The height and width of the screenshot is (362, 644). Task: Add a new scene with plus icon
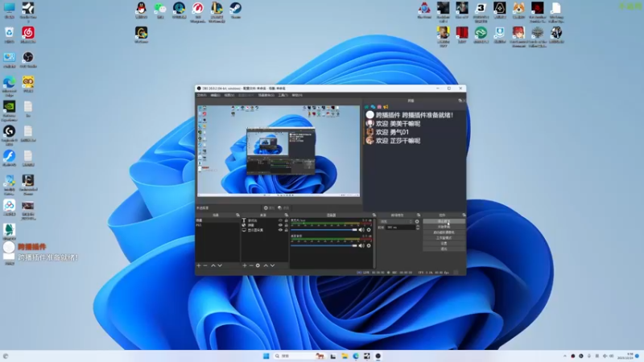click(199, 265)
